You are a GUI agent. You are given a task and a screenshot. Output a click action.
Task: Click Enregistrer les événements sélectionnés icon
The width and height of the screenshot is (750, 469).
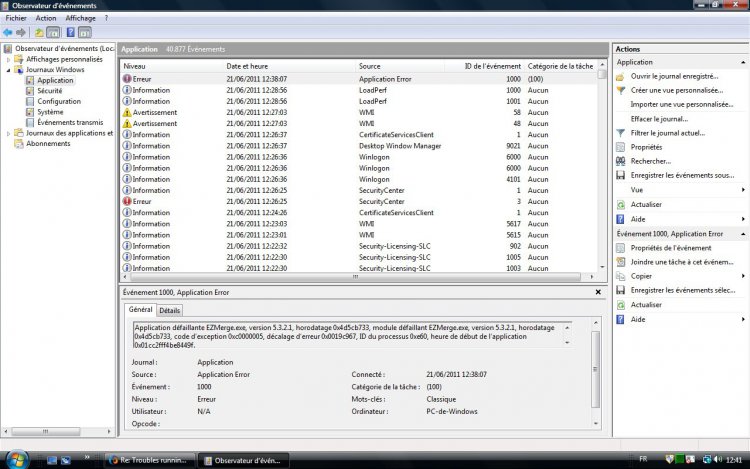click(x=620, y=290)
